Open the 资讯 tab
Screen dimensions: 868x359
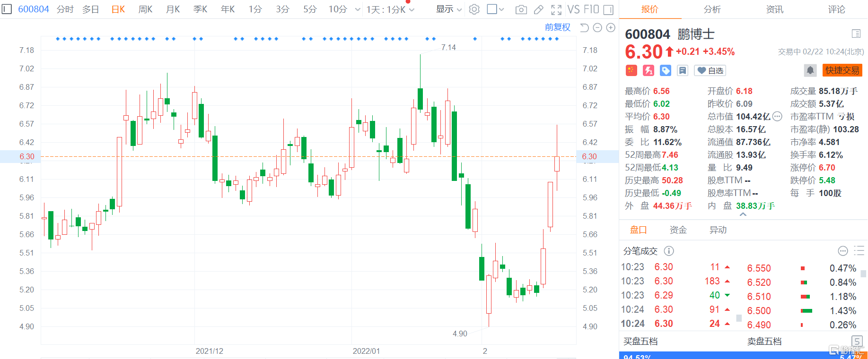click(774, 9)
